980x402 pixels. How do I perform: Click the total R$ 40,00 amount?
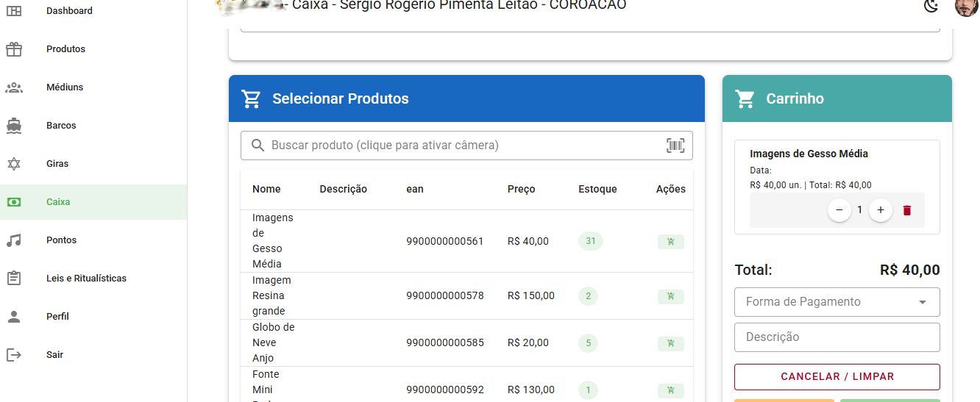[x=910, y=270]
